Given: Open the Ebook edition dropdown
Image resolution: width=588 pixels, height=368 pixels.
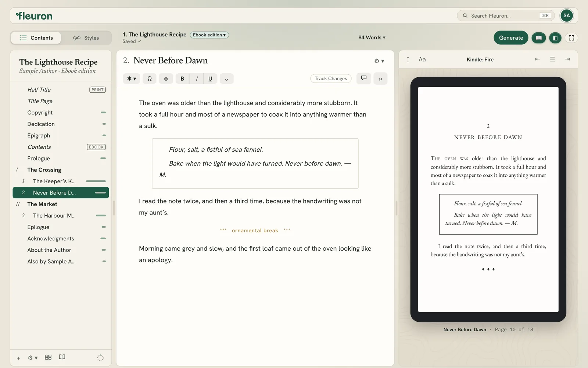Looking at the screenshot, I should (x=209, y=35).
